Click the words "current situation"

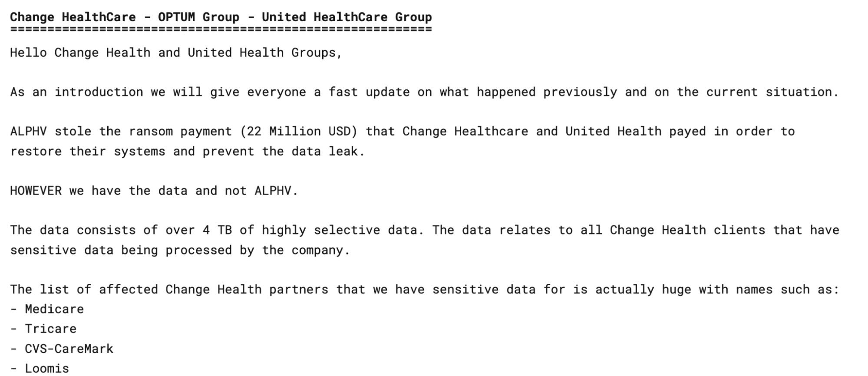772,92
